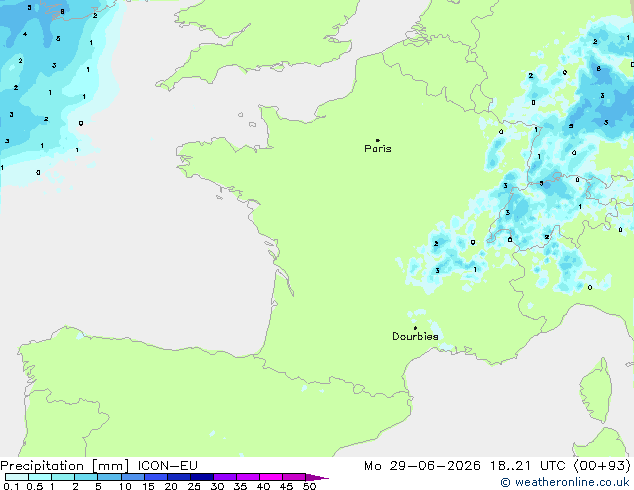Viewport: 634px width, 490px height.
Task: Click the ICON-EU model label
Action: tap(167, 466)
